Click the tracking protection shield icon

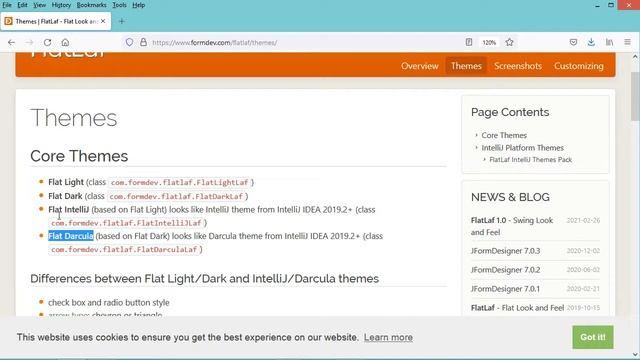(x=129, y=42)
